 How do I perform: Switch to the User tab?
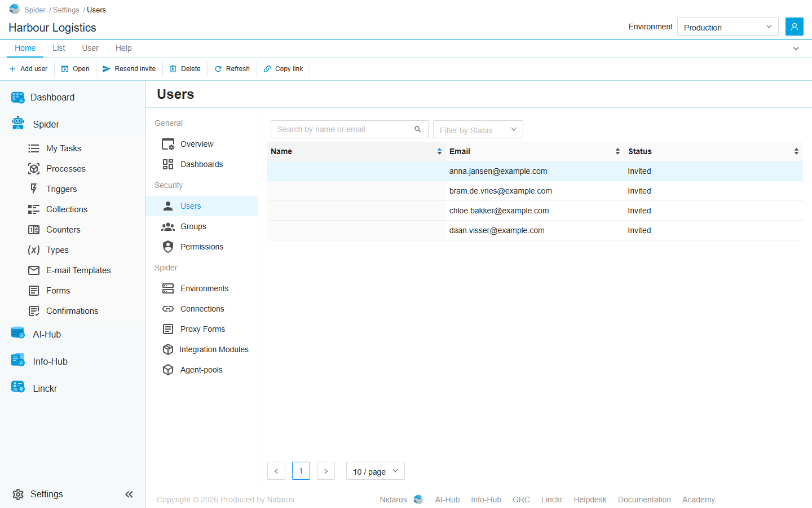tap(90, 48)
